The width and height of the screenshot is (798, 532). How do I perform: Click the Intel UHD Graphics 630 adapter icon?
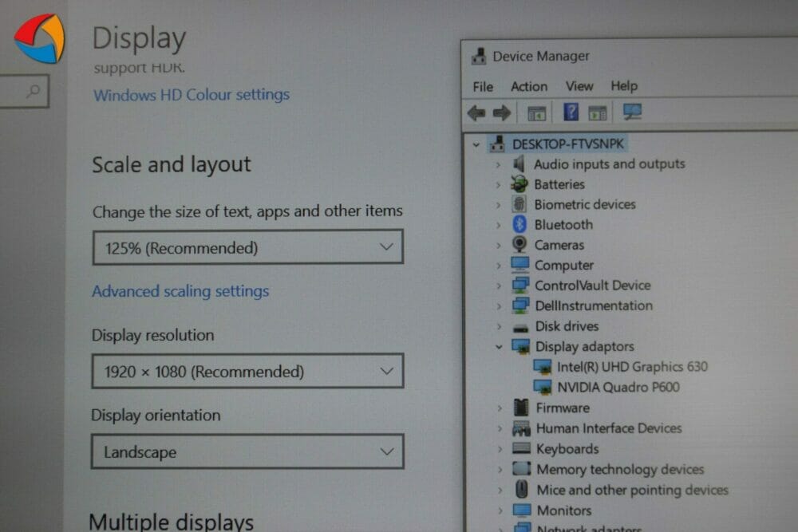coord(542,367)
